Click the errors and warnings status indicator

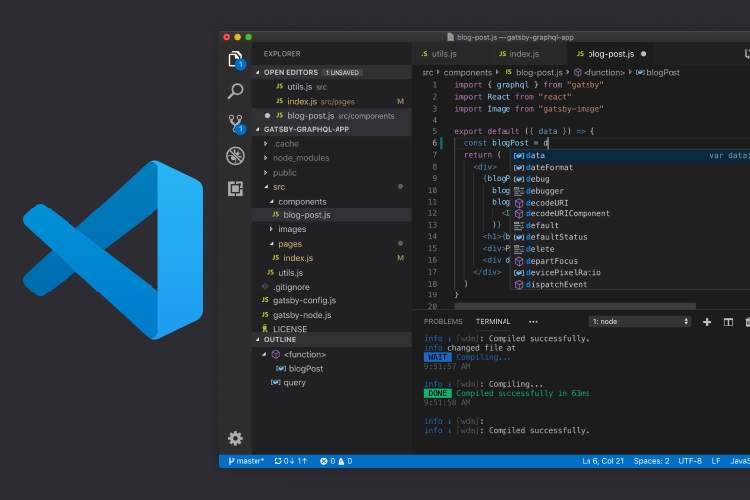point(335,461)
